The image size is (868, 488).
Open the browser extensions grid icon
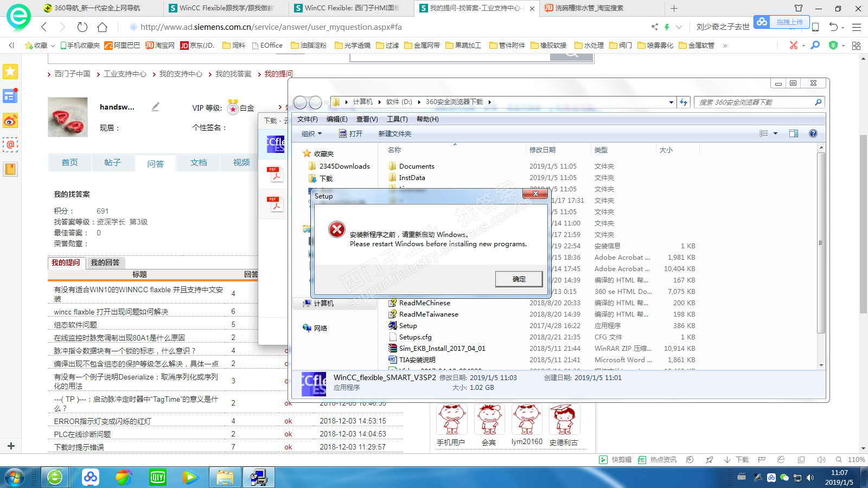[856, 46]
